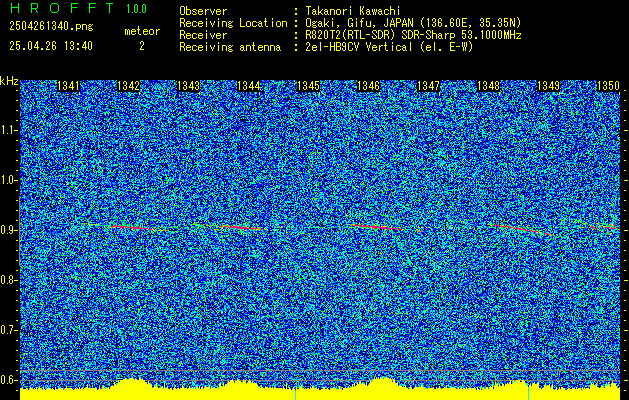
Task: Click the 0.6 frequency axis label
Action: pos(8,380)
